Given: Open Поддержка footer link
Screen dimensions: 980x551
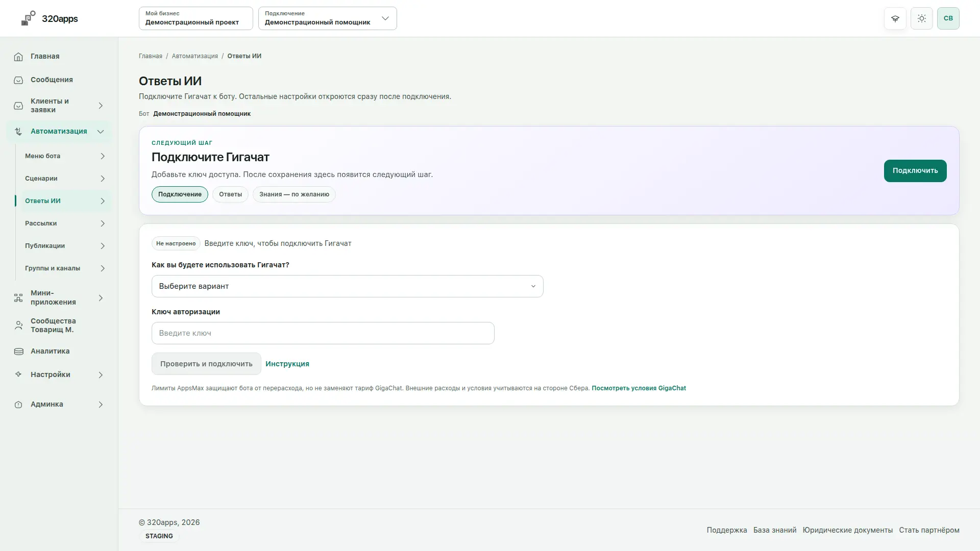Looking at the screenshot, I should pyautogui.click(x=726, y=530).
